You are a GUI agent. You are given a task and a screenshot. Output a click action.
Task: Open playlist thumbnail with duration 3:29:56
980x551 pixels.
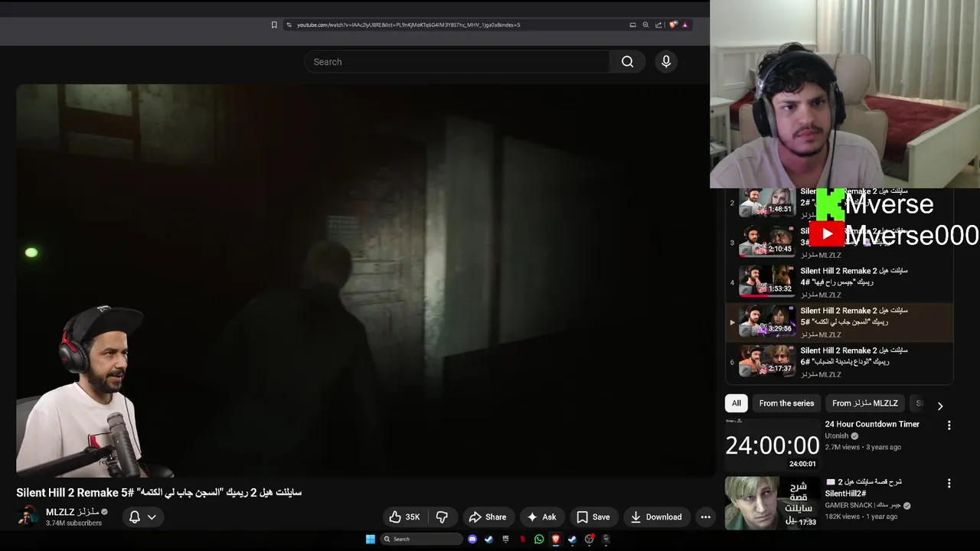766,321
